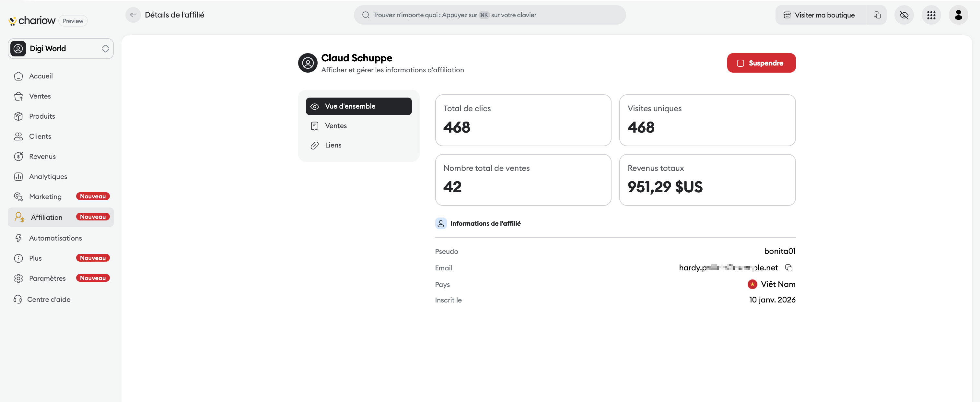Click the back arrow beside Détails de l'affilié
This screenshot has width=980, height=402.
coord(133,15)
